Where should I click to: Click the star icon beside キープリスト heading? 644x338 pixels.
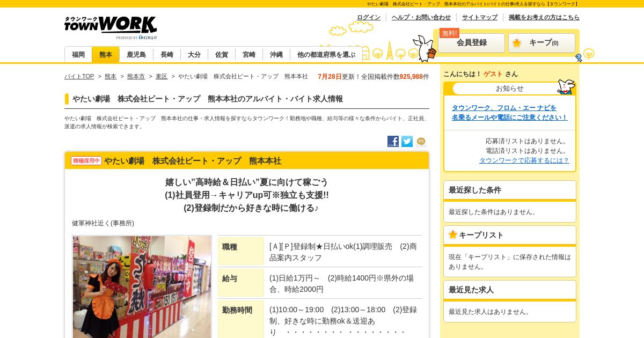(453, 234)
